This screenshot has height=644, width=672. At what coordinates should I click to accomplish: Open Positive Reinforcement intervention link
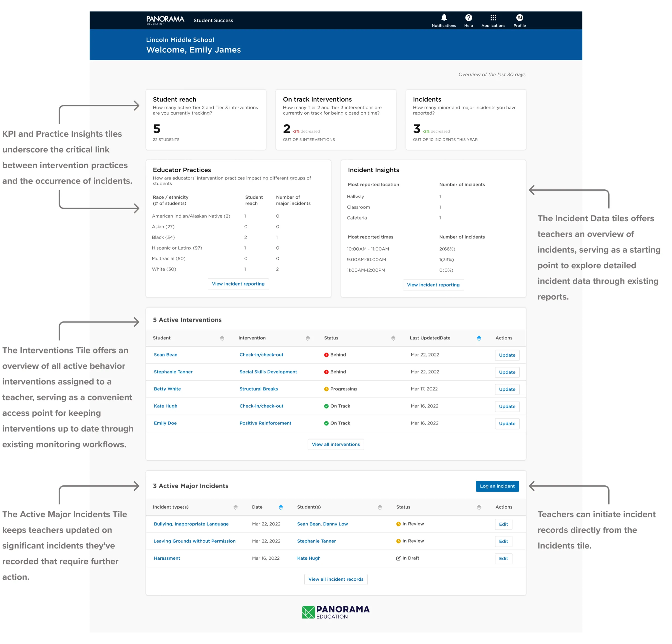point(265,424)
